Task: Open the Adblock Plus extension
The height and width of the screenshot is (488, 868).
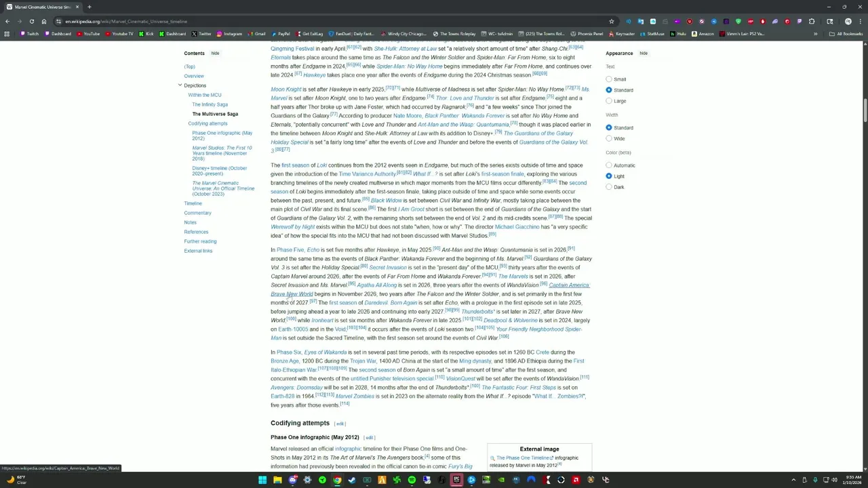Action: pos(751,21)
